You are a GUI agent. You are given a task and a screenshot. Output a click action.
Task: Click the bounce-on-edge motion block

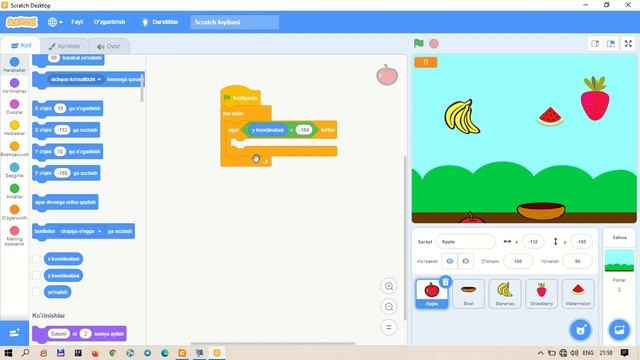pos(65,202)
